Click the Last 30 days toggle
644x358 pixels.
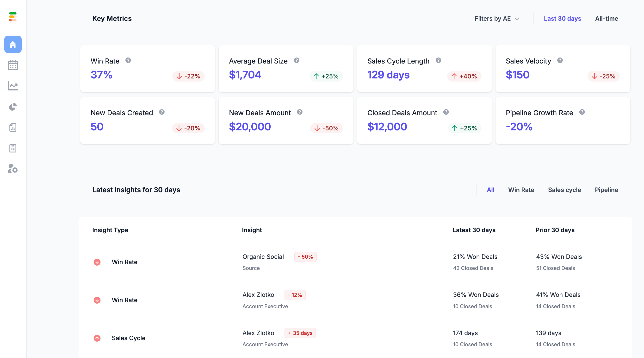pyautogui.click(x=562, y=18)
